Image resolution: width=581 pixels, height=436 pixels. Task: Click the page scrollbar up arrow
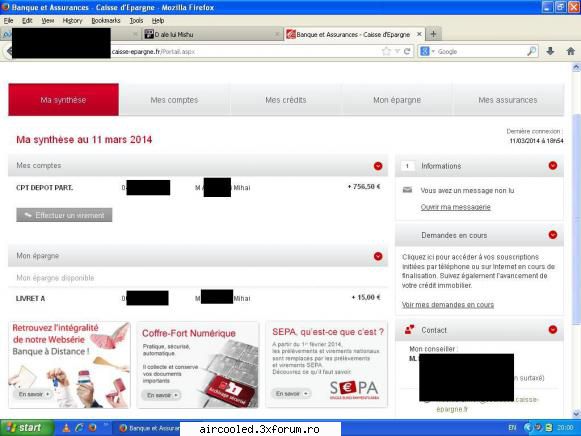coord(576,67)
